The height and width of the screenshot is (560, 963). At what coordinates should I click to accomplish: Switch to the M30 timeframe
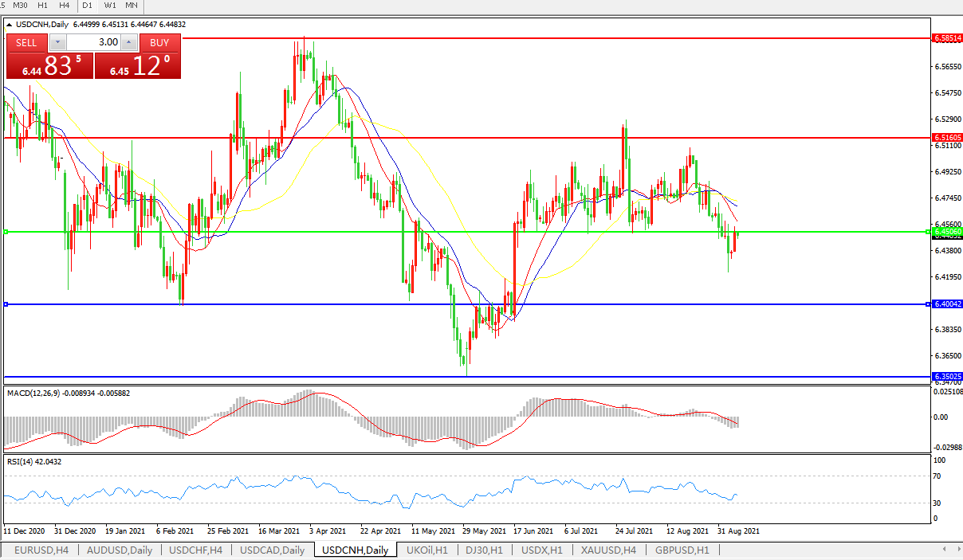[22, 6]
